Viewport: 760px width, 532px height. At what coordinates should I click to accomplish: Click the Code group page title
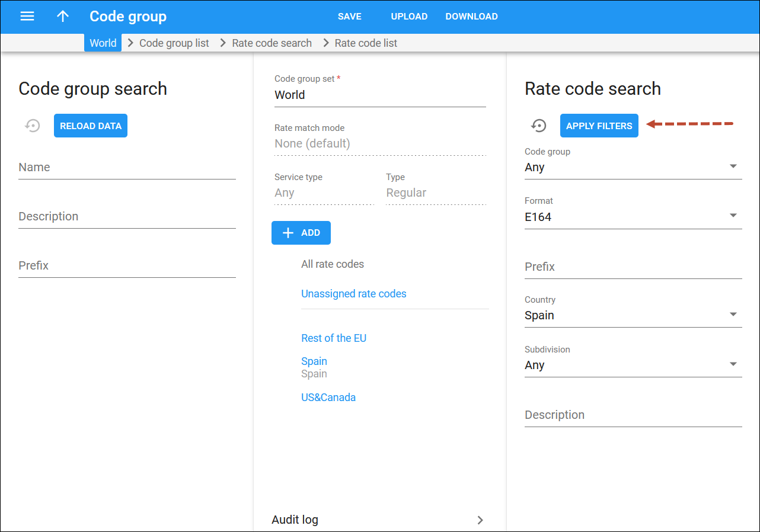pyautogui.click(x=128, y=17)
